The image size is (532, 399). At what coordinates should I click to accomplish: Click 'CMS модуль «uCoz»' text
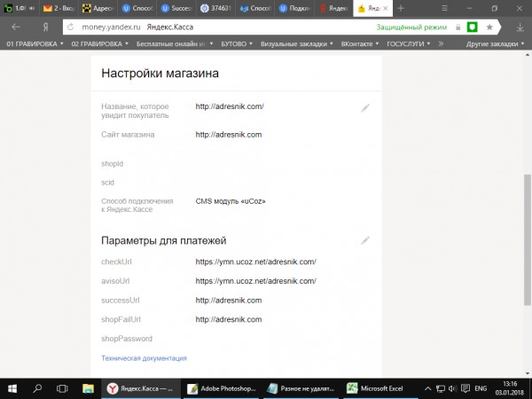click(231, 201)
